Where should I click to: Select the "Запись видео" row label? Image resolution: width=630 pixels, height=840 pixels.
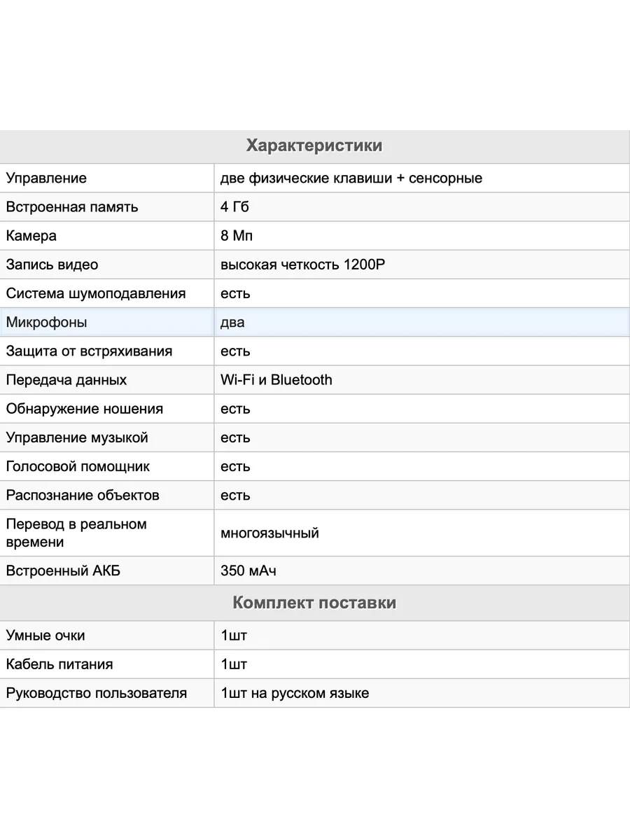pos(52,265)
